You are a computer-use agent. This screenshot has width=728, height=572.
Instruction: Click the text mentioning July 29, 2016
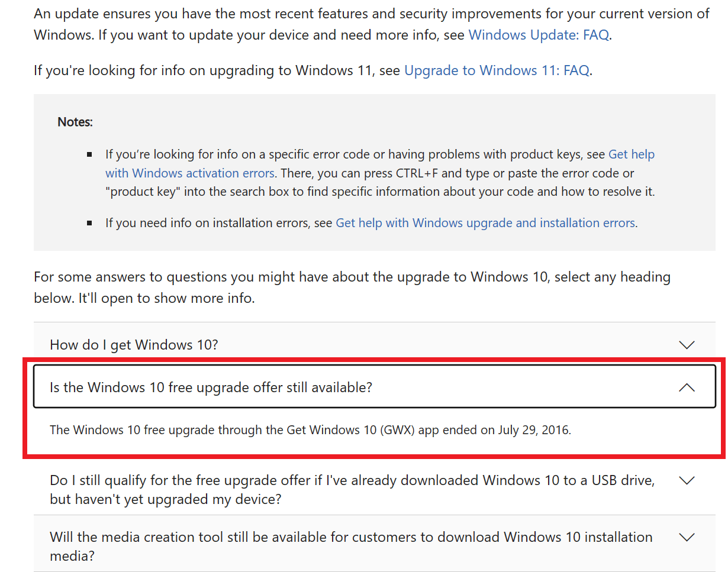click(x=310, y=430)
